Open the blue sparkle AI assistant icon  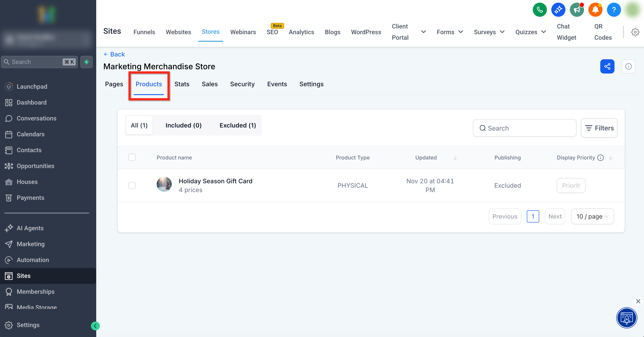click(558, 10)
